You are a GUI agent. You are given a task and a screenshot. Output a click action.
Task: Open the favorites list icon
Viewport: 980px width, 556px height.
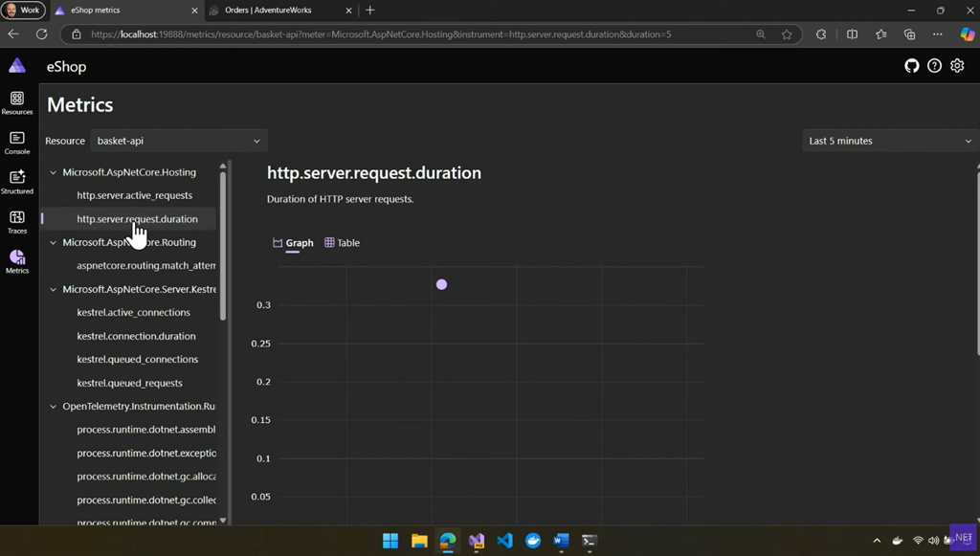pos(881,34)
